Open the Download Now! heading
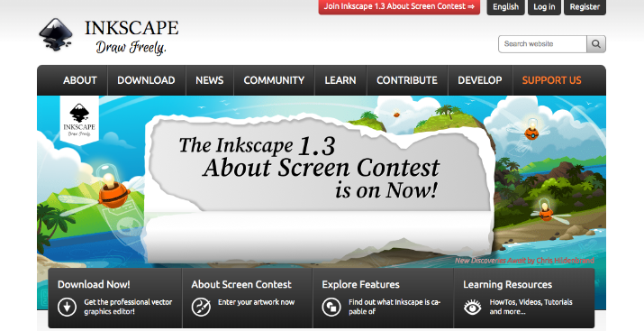Image resolution: width=644 pixels, height=331 pixels. tap(94, 284)
